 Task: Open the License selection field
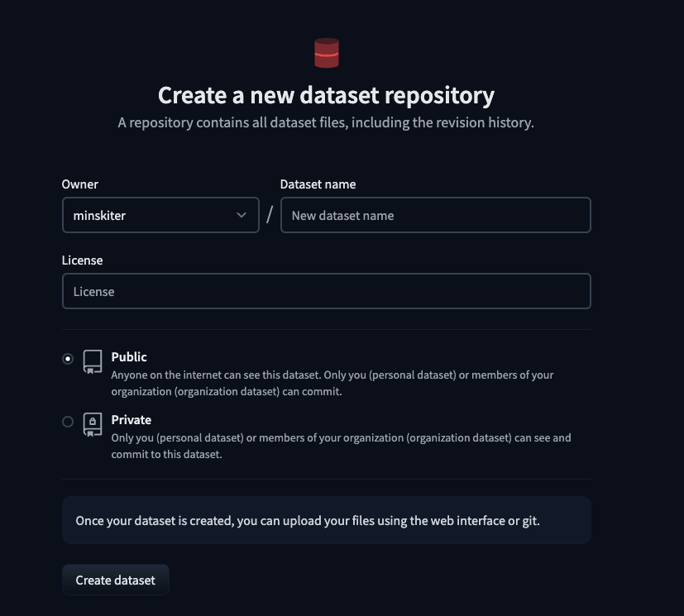326,291
